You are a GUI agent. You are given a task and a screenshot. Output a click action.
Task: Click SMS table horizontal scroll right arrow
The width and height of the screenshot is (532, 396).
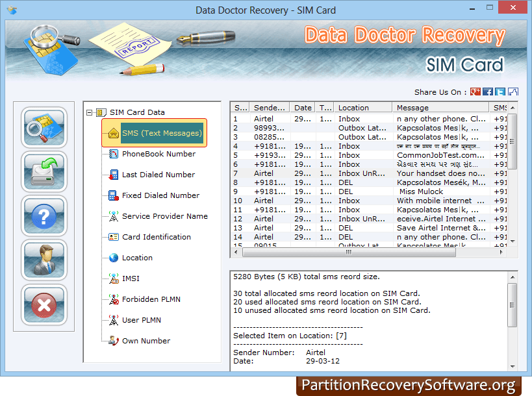pos(501,253)
